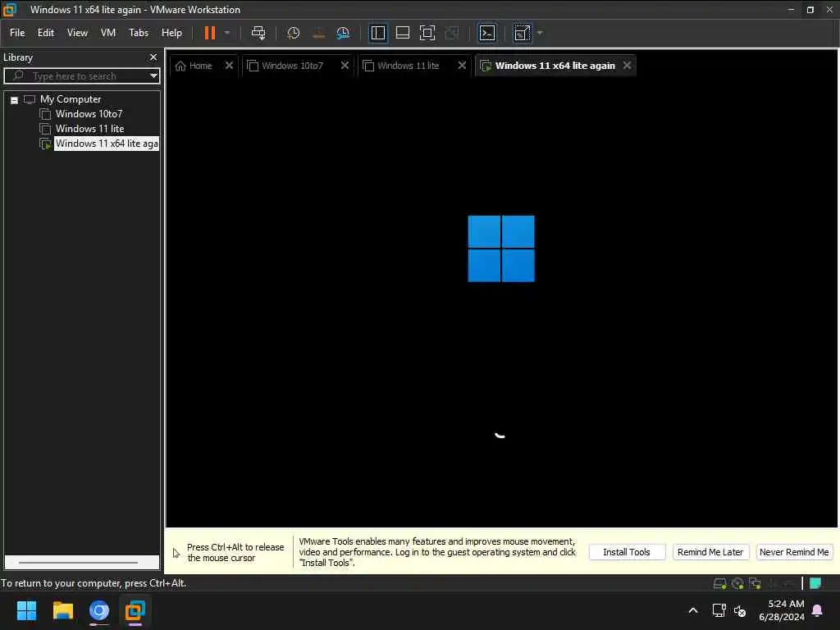Screen dimensions: 840x630
Task: Click the teal message log icon
Action: pyautogui.click(x=815, y=583)
